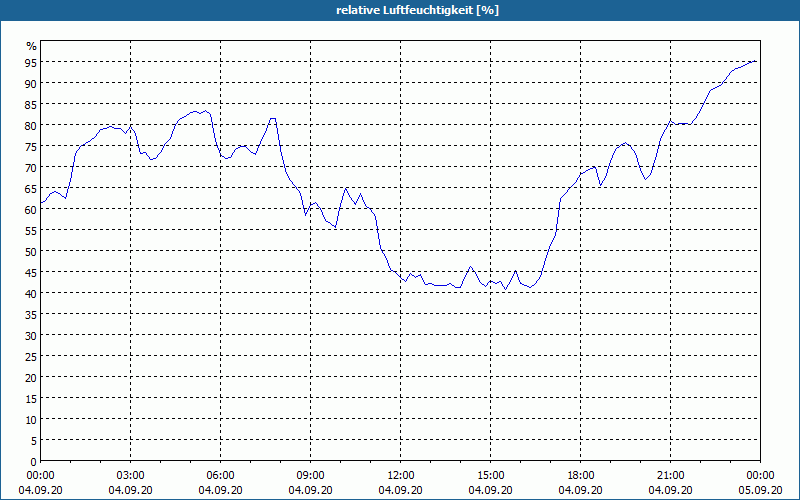This screenshot has height=500, width=800.
Task: Select the y-axis value 70
Action: [x=31, y=167]
